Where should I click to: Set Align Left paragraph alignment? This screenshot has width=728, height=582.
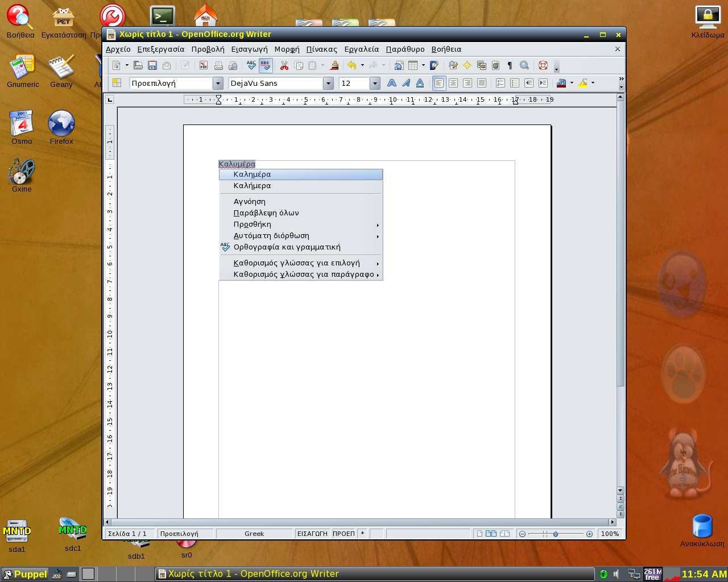point(439,83)
